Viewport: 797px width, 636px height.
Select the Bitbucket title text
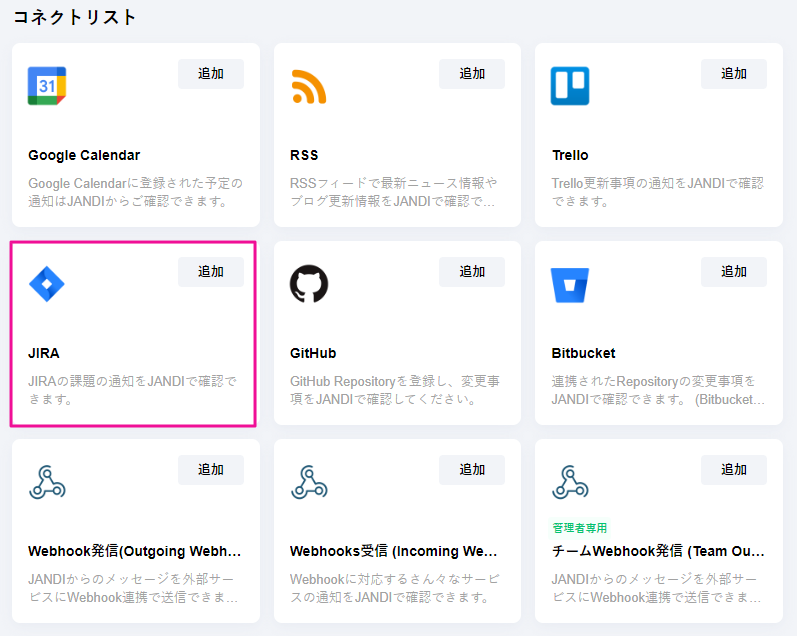click(584, 353)
